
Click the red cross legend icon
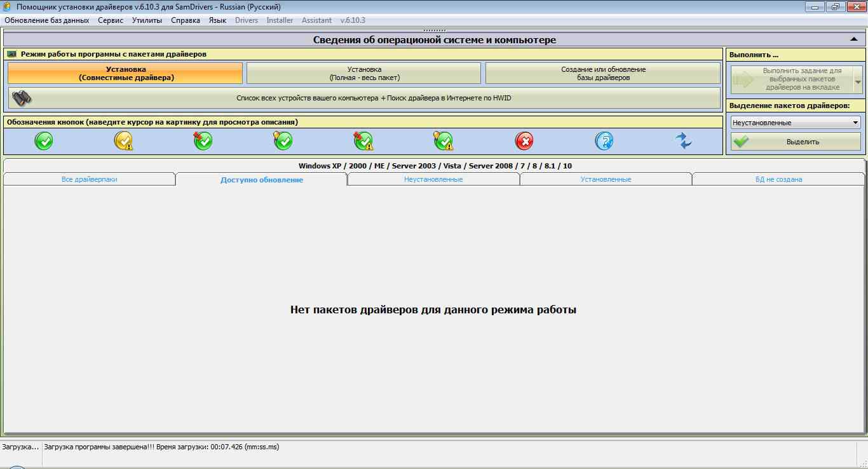click(524, 141)
